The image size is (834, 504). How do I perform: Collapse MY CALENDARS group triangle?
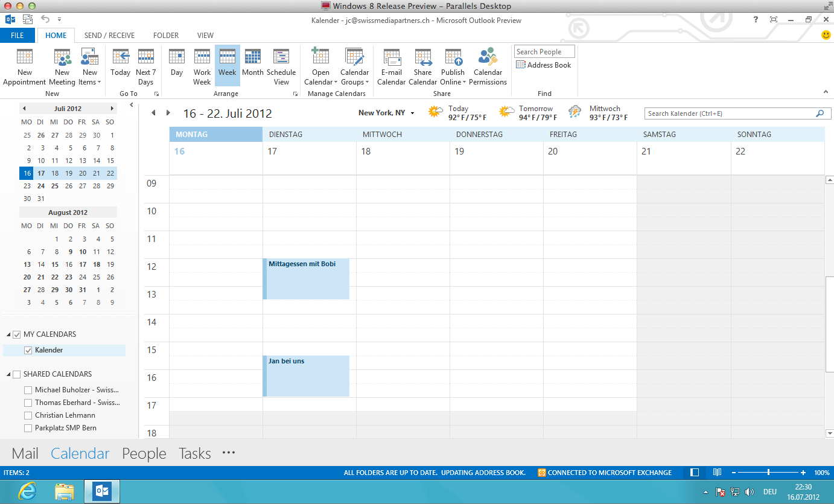[x=8, y=335]
